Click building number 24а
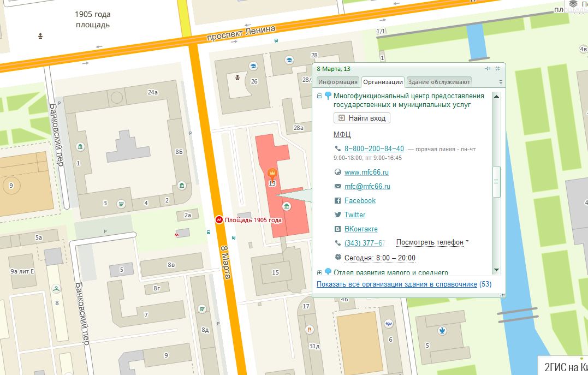 pyautogui.click(x=153, y=92)
